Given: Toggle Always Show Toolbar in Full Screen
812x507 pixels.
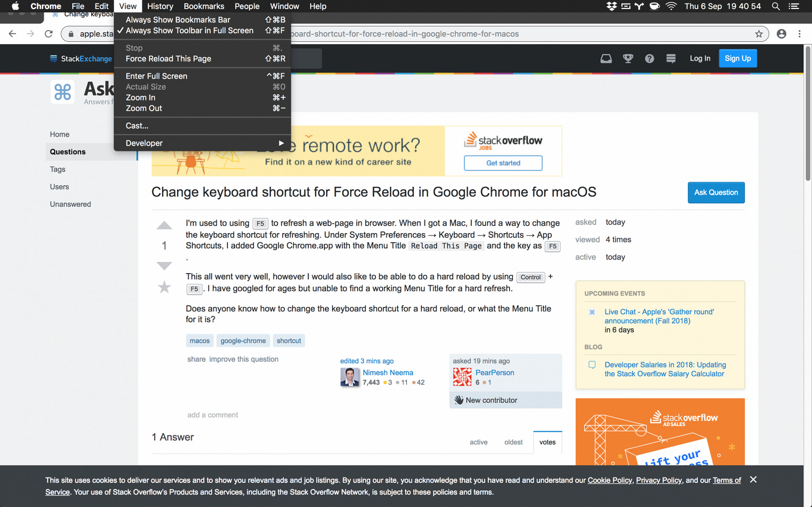Looking at the screenshot, I should [202, 30].
